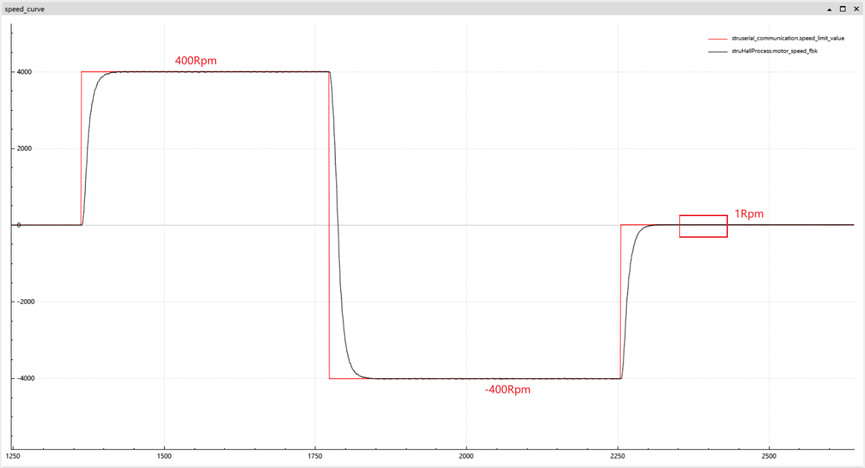The height and width of the screenshot is (468, 865).
Task: Click the 1500 tick on the horizontal axis
Action: point(164,456)
